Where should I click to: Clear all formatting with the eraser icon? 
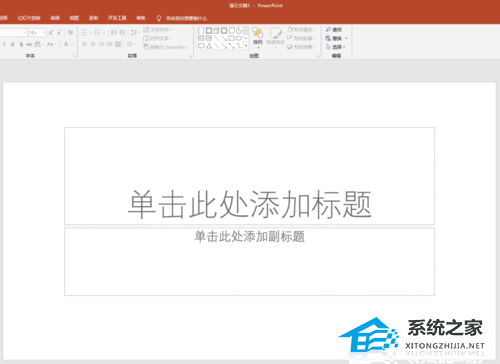tap(70, 33)
